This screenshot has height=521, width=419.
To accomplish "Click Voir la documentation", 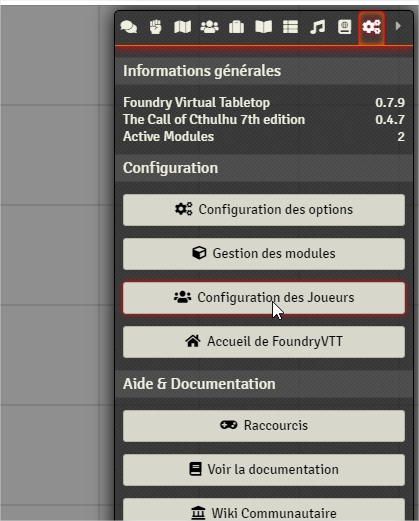I will click(x=264, y=470).
